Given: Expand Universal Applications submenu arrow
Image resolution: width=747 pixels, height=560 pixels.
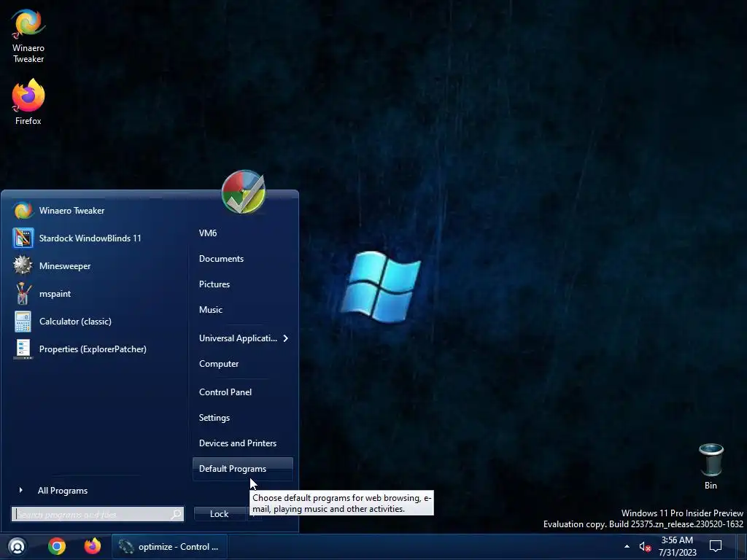Looking at the screenshot, I should coord(285,338).
